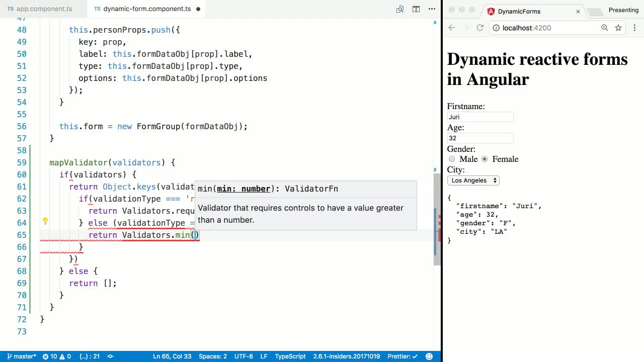Click the open changes preview icon
Image resolution: width=644 pixels, height=362 pixels.
click(x=400, y=9)
